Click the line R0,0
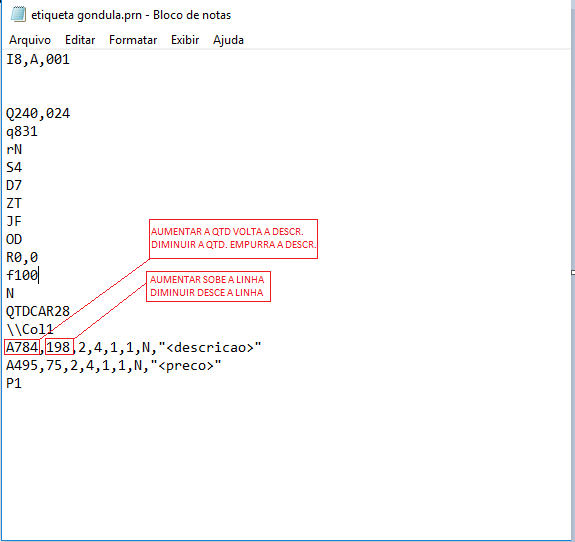575x542 pixels. click(22, 257)
